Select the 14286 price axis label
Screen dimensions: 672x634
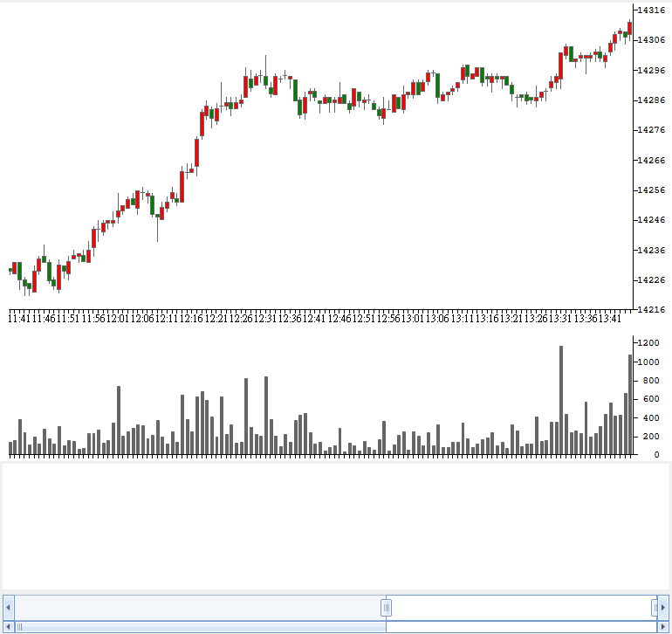(651, 100)
